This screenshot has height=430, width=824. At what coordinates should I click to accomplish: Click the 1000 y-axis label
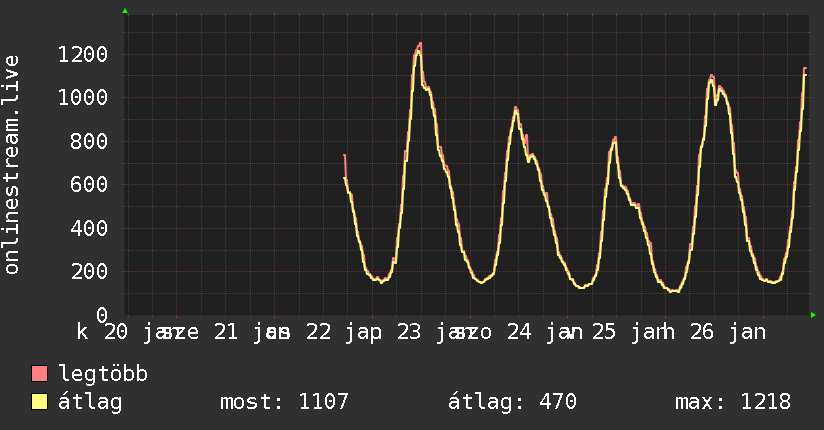[83, 98]
